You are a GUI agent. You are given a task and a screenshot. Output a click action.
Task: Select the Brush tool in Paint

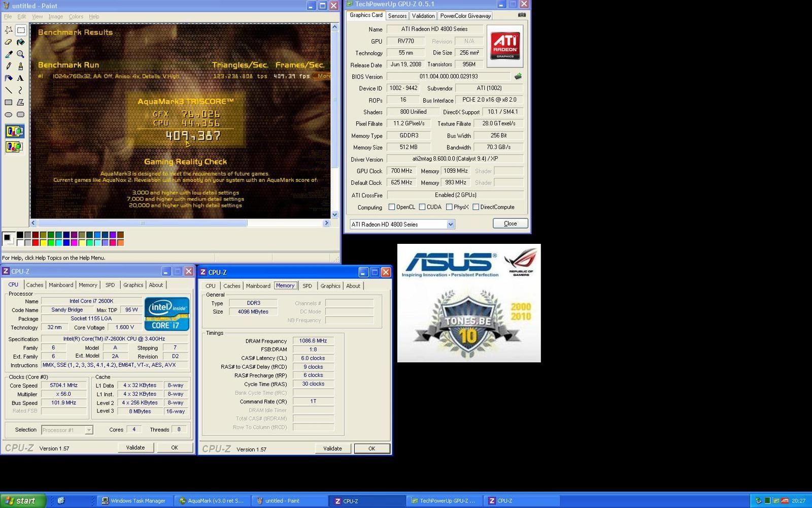[21, 66]
